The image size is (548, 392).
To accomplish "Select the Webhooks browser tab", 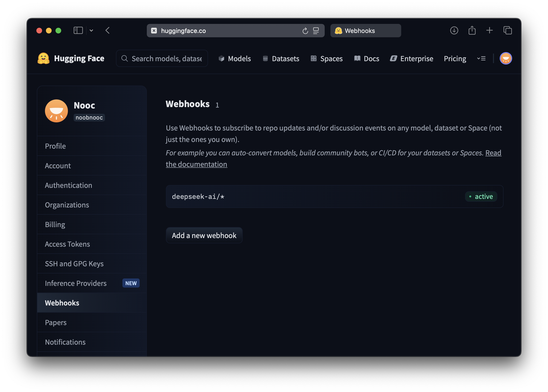I will pyautogui.click(x=366, y=31).
